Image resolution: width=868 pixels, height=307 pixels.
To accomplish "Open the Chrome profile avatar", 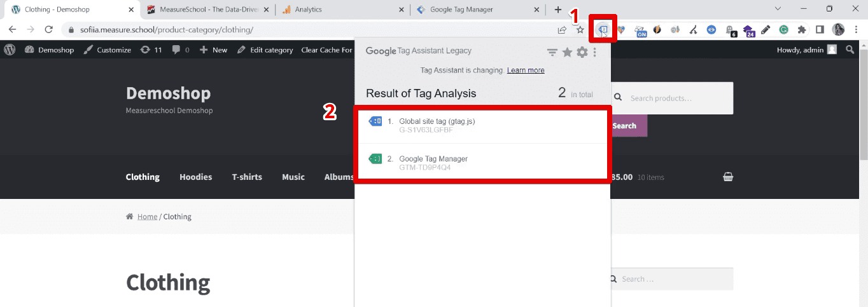I will (x=838, y=29).
